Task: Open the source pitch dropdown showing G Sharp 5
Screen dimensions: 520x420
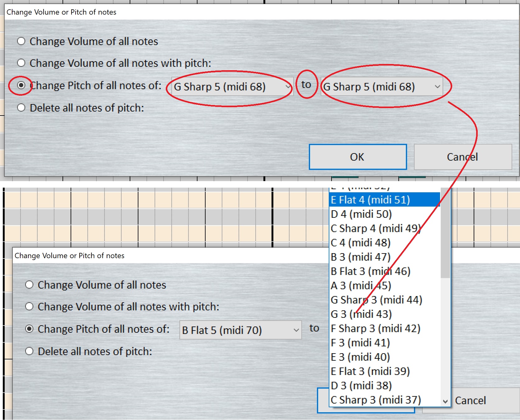Action: point(232,87)
